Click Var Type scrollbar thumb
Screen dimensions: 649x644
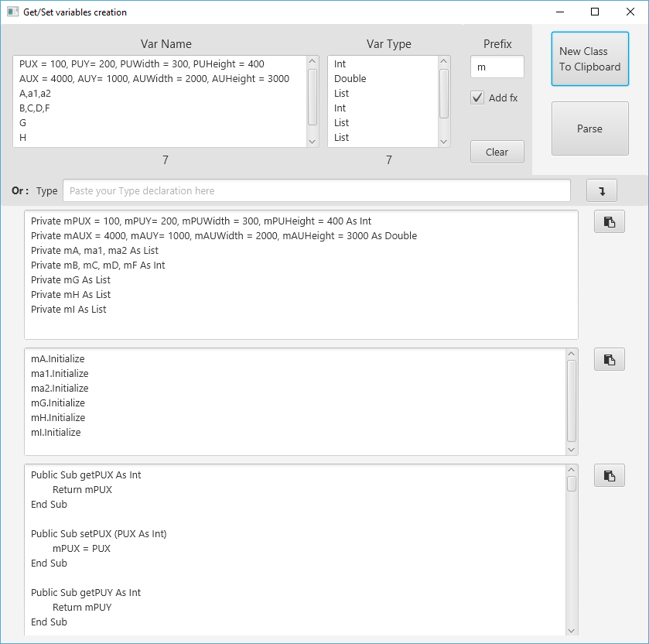pyautogui.click(x=444, y=94)
